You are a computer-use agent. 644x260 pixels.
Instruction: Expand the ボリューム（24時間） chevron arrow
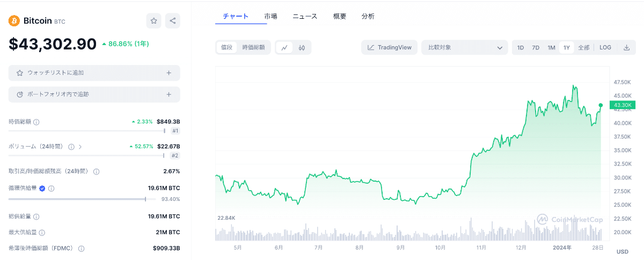[80, 147]
